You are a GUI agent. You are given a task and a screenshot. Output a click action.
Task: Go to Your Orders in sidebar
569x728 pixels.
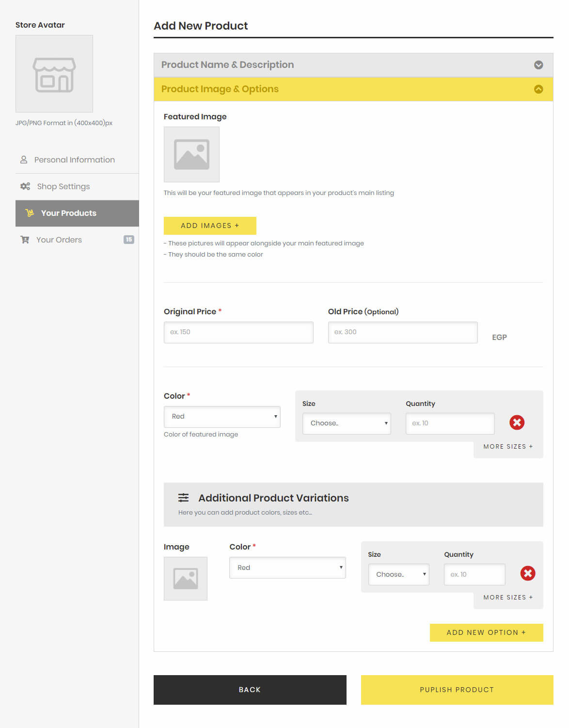(x=77, y=240)
